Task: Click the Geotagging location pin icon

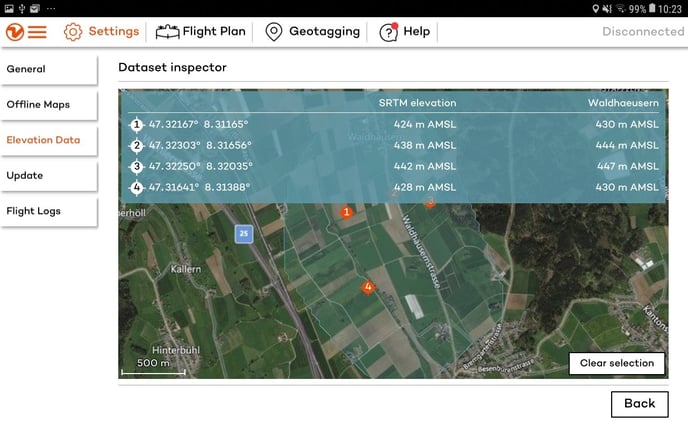Action: coord(274,31)
